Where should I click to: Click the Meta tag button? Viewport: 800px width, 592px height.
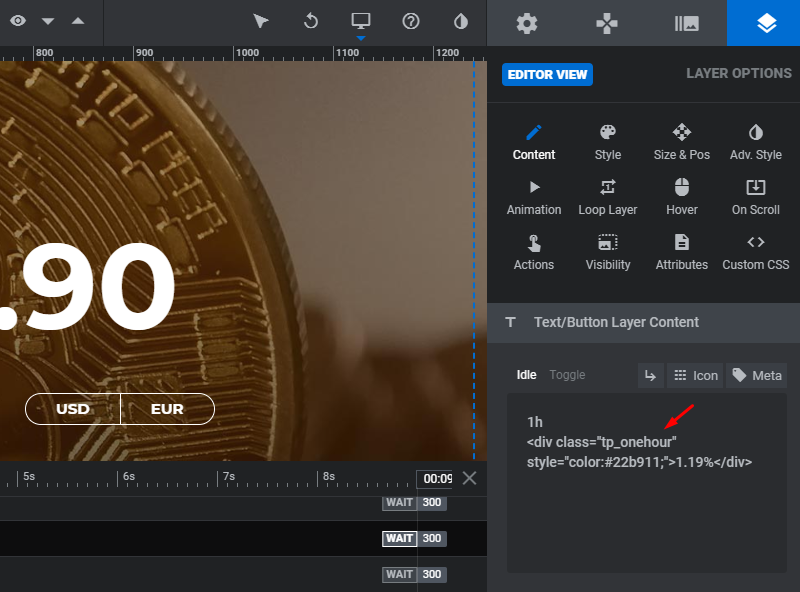pyautogui.click(x=756, y=376)
